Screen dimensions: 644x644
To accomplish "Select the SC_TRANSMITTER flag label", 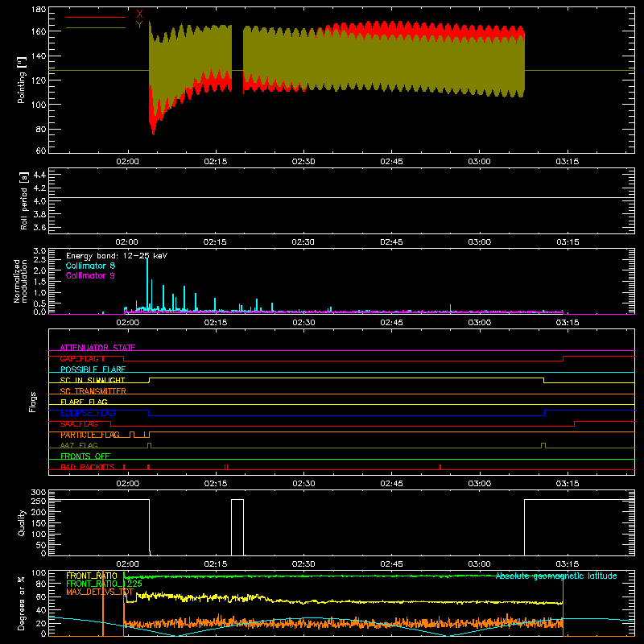I will 93,391.
